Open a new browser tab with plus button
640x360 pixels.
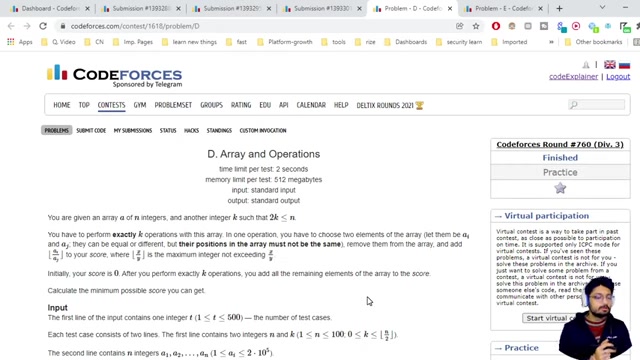pyautogui.click(x=559, y=8)
